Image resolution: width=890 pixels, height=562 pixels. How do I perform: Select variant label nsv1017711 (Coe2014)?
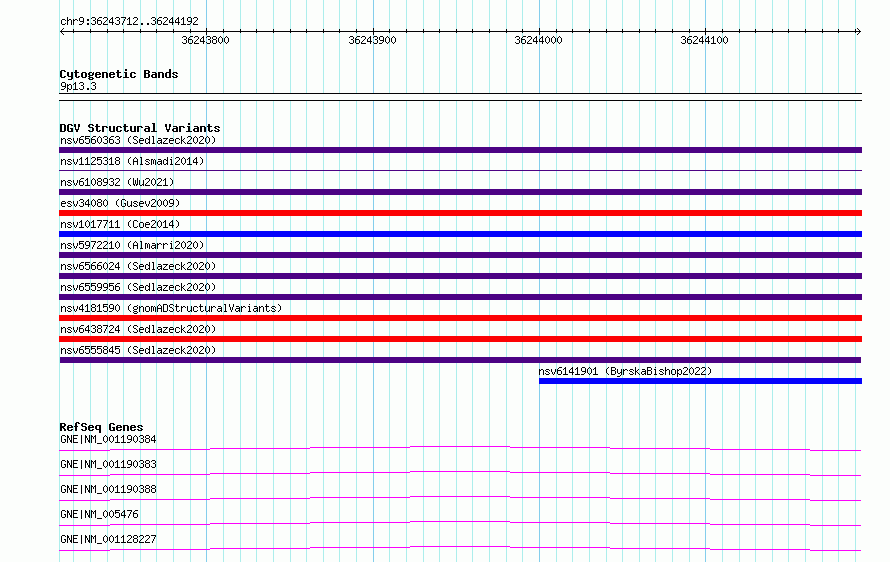pyautogui.click(x=120, y=224)
